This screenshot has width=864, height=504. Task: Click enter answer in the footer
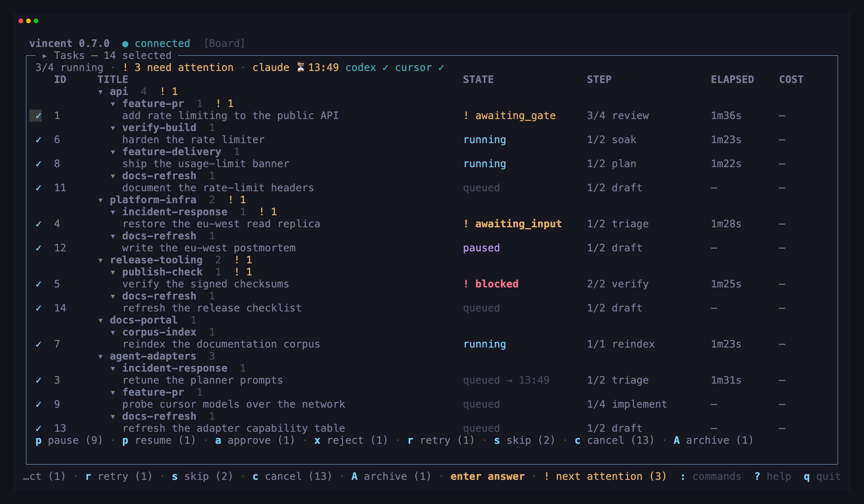pyautogui.click(x=487, y=476)
